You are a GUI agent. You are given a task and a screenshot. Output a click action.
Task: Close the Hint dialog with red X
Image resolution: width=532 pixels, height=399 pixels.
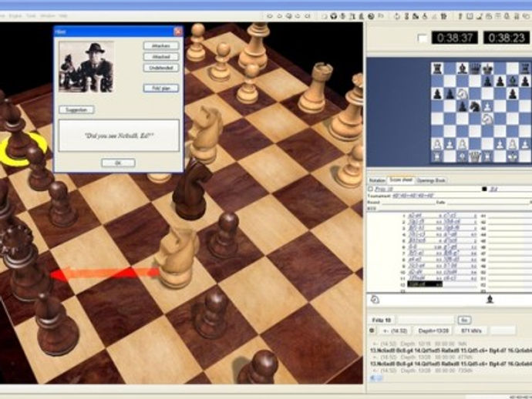178,32
